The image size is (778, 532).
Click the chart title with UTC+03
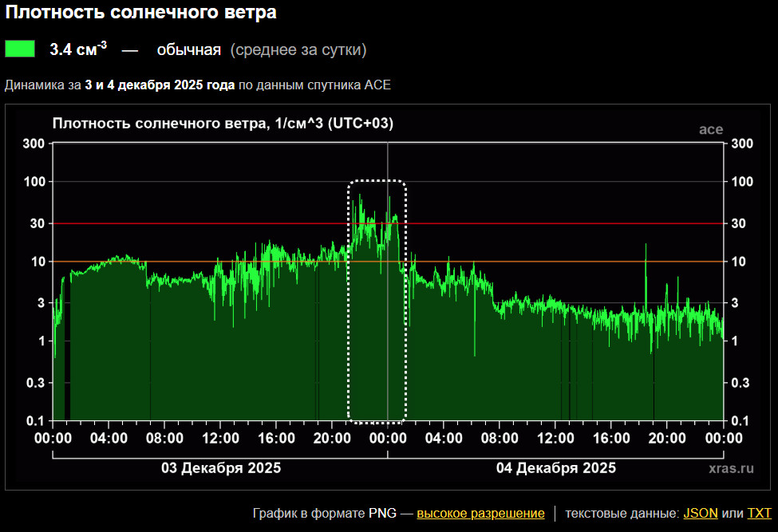tap(223, 124)
